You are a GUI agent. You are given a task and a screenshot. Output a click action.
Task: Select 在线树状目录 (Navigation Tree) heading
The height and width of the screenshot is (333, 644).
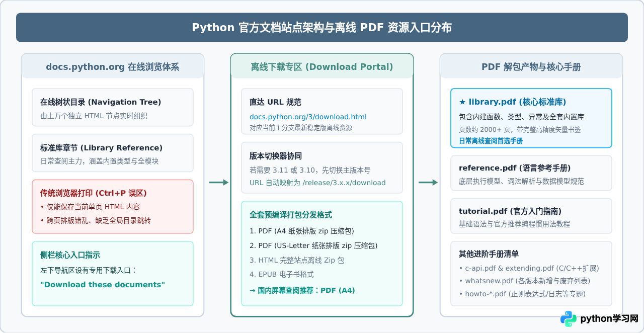click(x=101, y=102)
